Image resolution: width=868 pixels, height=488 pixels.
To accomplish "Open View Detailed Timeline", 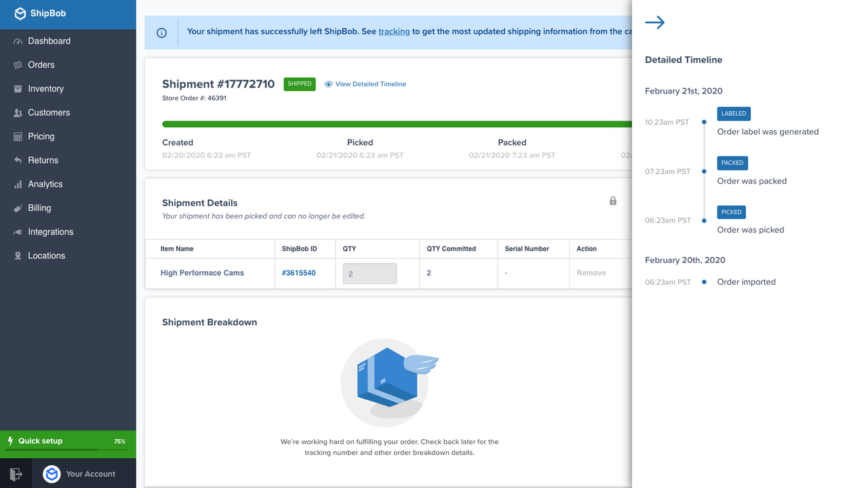I will coord(370,83).
